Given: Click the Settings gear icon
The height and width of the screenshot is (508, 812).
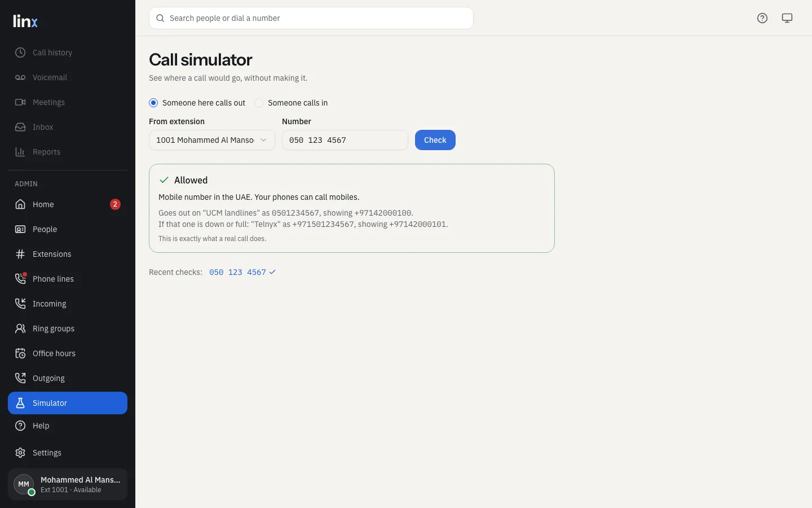Looking at the screenshot, I should tap(20, 453).
